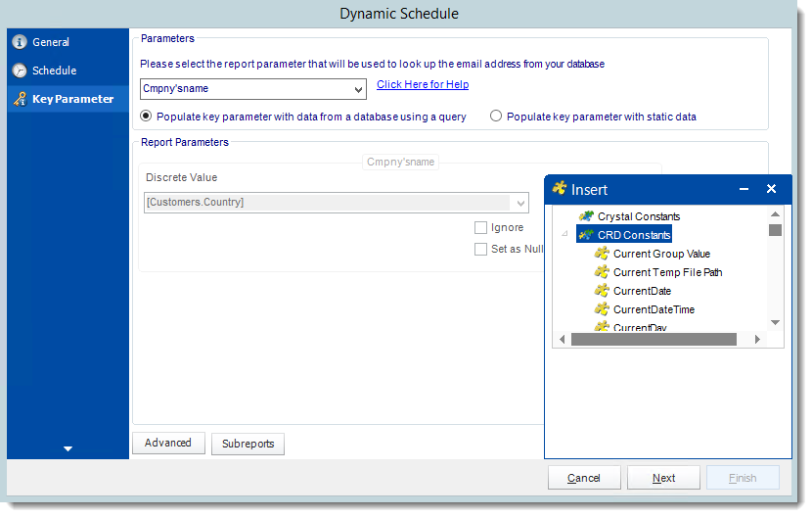Click the Insert window puzzle icon
Screen dimensions: 812x517
click(560, 189)
